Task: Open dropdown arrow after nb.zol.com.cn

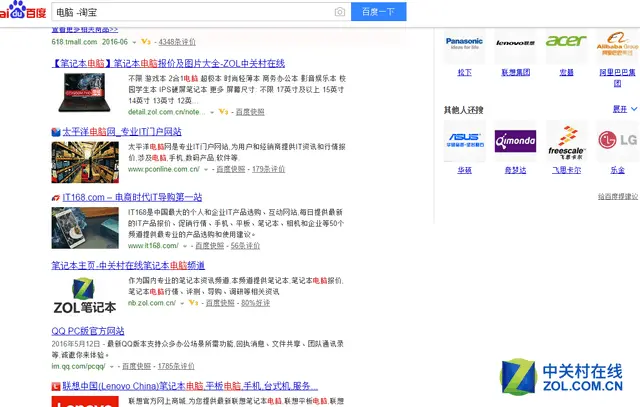Action: tap(182, 303)
